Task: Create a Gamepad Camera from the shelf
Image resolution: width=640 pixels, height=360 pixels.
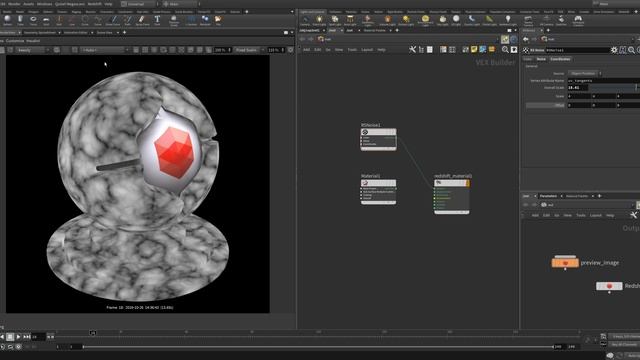Action: [x=578, y=20]
